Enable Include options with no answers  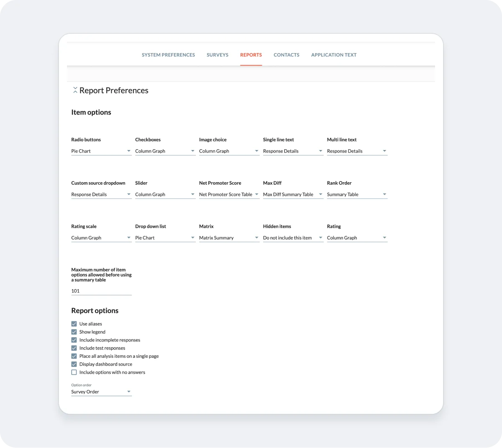[x=74, y=372]
